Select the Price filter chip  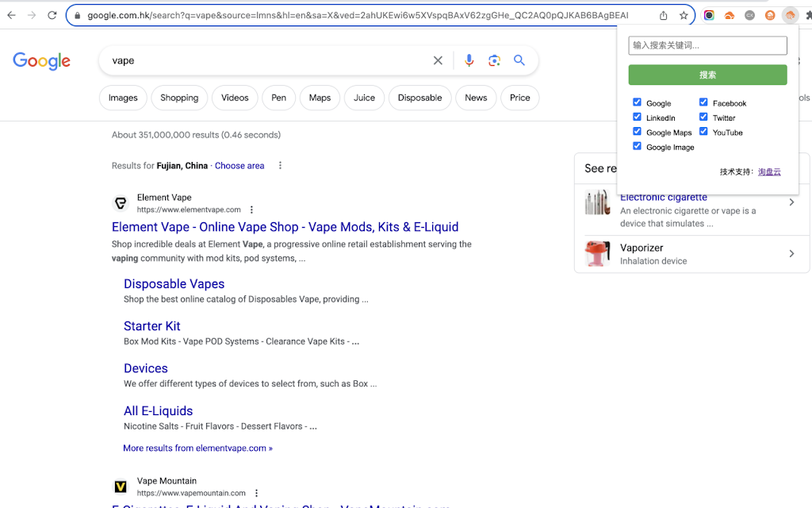(520, 98)
